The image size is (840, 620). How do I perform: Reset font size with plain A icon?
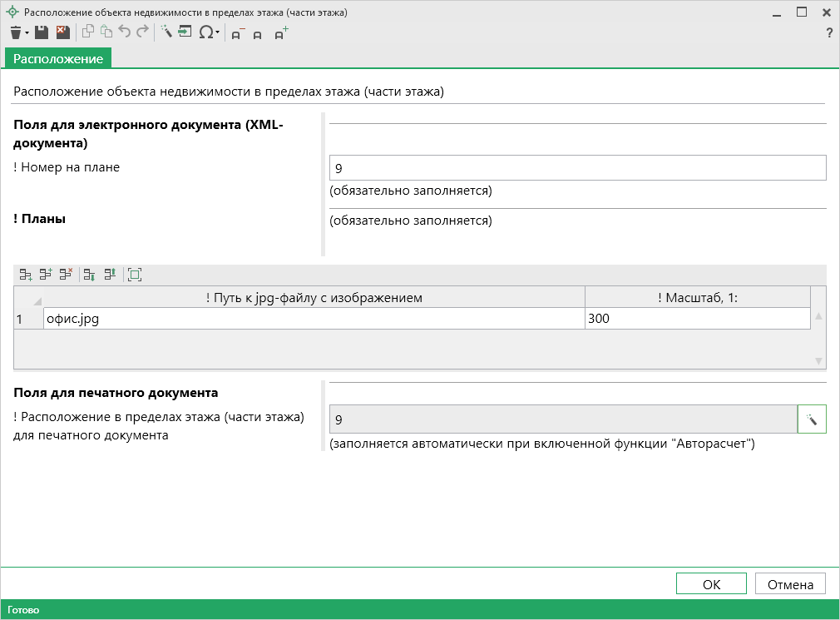[258, 34]
